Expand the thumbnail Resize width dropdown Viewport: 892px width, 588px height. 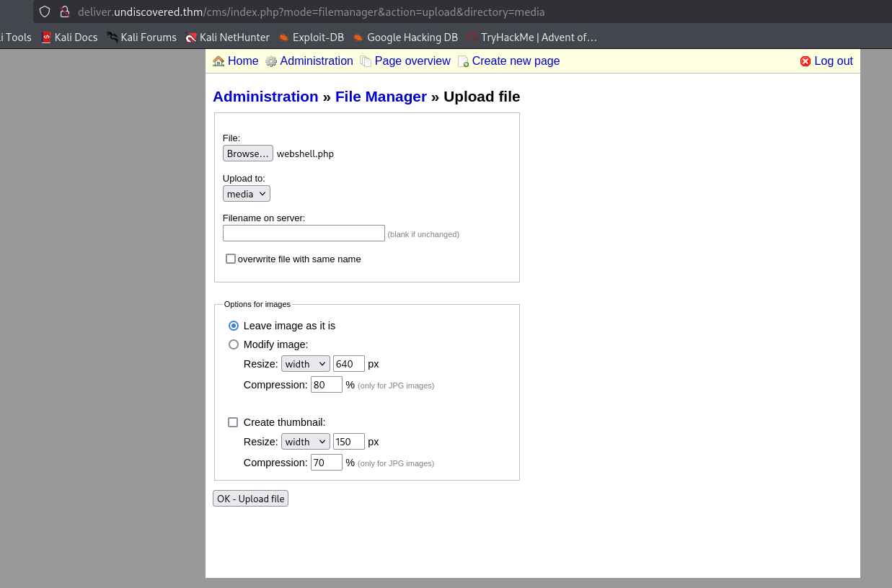(x=305, y=442)
